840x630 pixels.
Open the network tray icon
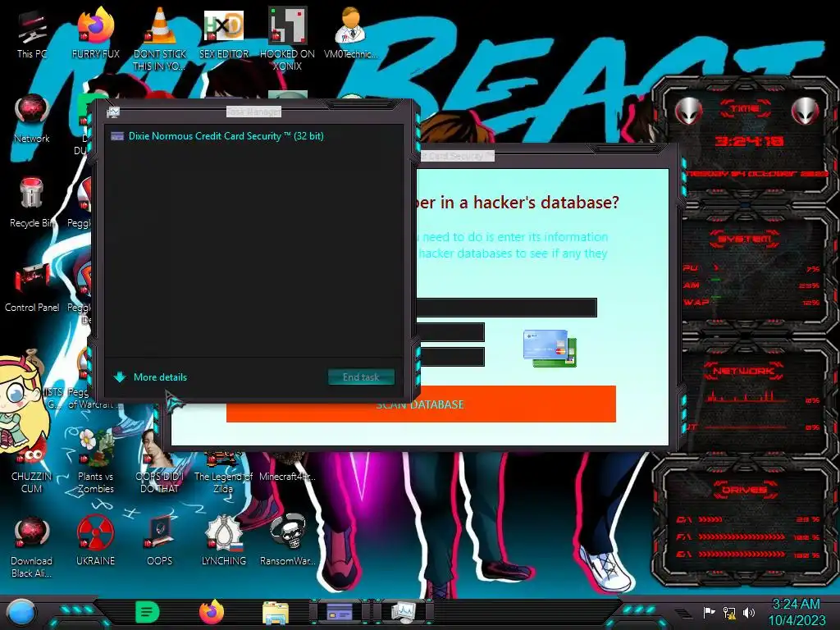click(729, 612)
